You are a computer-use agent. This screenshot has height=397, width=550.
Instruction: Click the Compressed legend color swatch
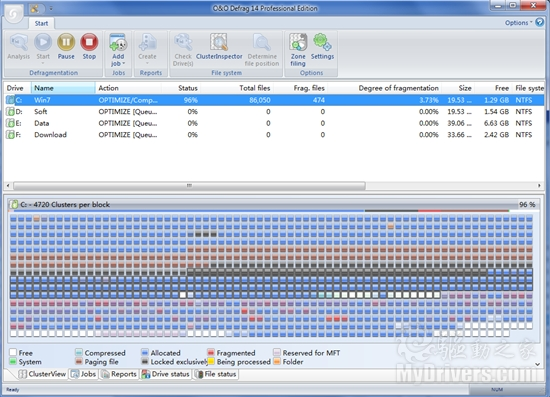pyautogui.click(x=79, y=352)
